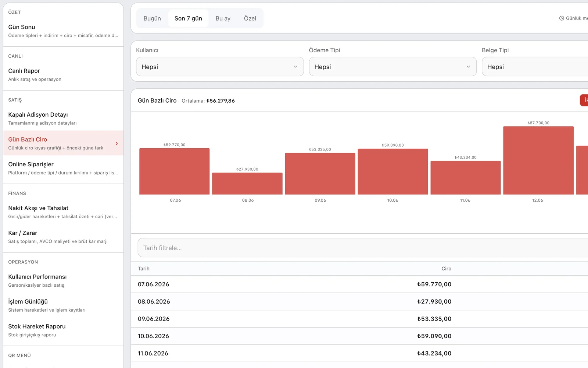Click the ₺53.335,00 bar value label

320,149
